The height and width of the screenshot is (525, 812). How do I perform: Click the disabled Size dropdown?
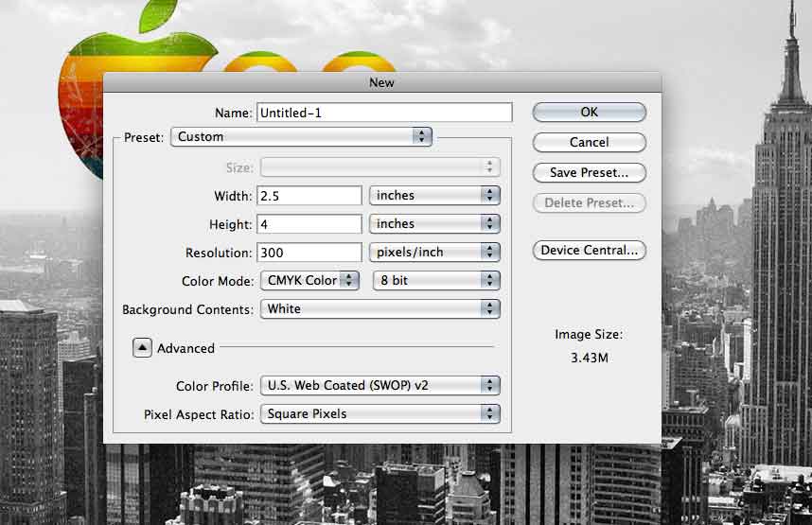380,167
